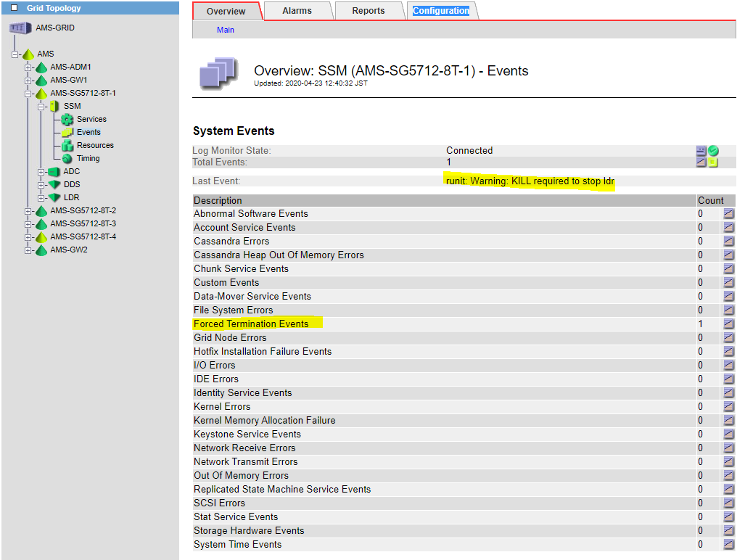The height and width of the screenshot is (560, 745).
Task: Click the AMS-GRID server icon
Action: (20, 28)
